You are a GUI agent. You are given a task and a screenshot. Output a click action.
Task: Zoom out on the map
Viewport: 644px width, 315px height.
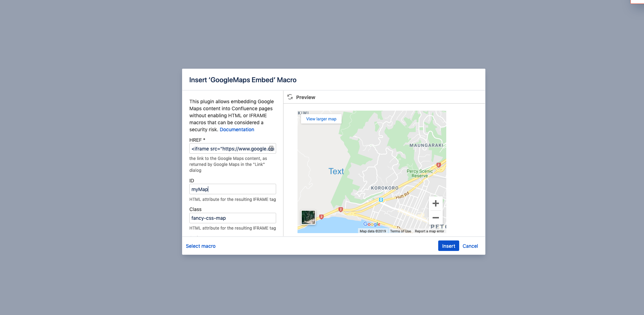pos(435,218)
